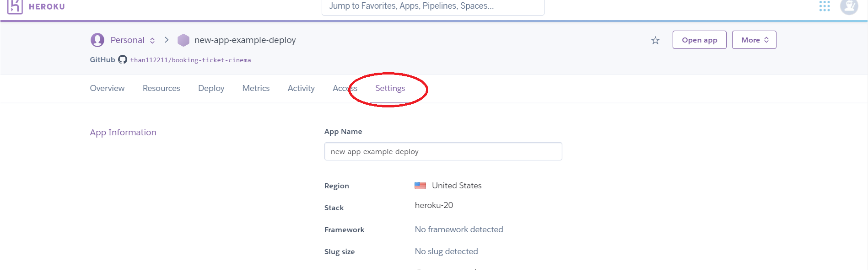Click the Personal account avatar icon
This screenshot has width=868, height=277.
pos(97,40)
